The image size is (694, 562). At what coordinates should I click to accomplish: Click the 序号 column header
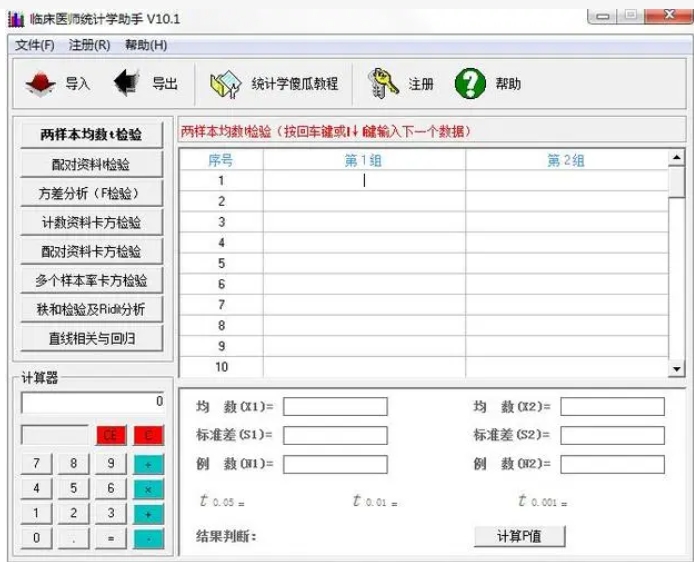pos(221,160)
